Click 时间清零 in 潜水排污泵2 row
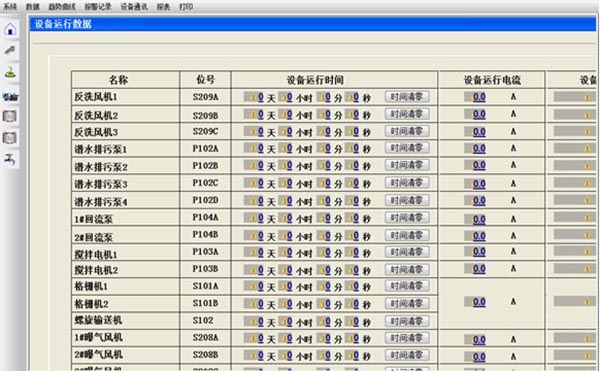The image size is (600, 371). coord(407,165)
